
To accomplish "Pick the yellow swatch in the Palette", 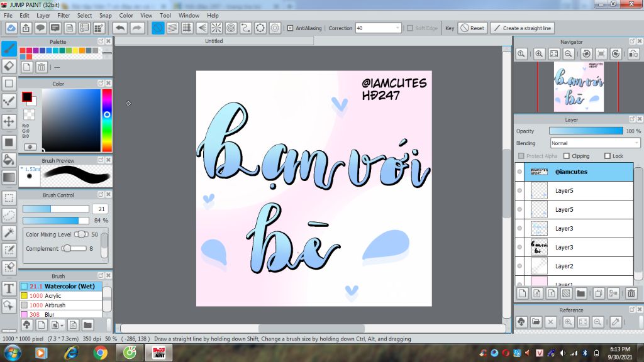I will [x=75, y=50].
